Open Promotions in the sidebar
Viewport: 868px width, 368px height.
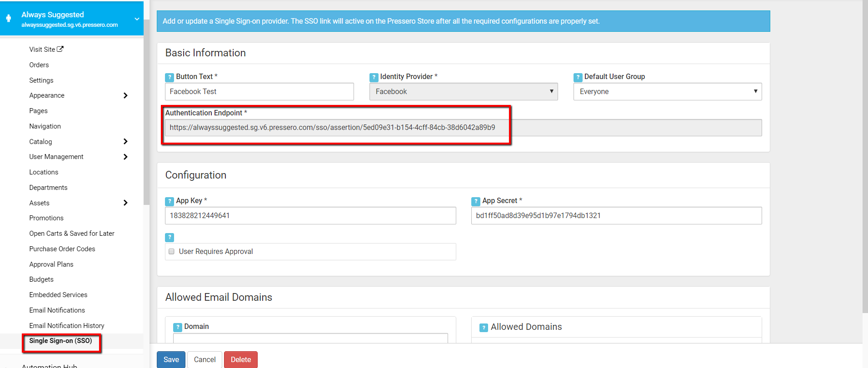pyautogui.click(x=46, y=218)
